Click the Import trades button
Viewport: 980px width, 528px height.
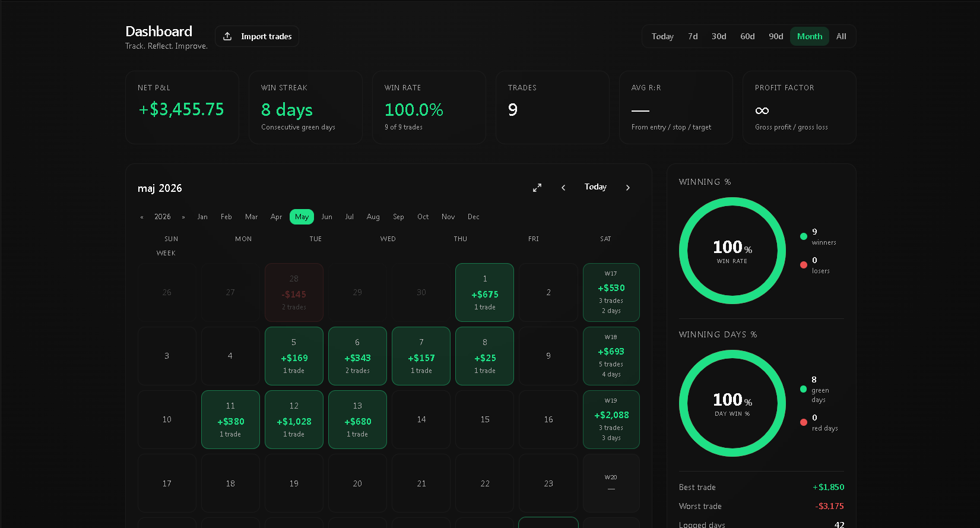(256, 36)
